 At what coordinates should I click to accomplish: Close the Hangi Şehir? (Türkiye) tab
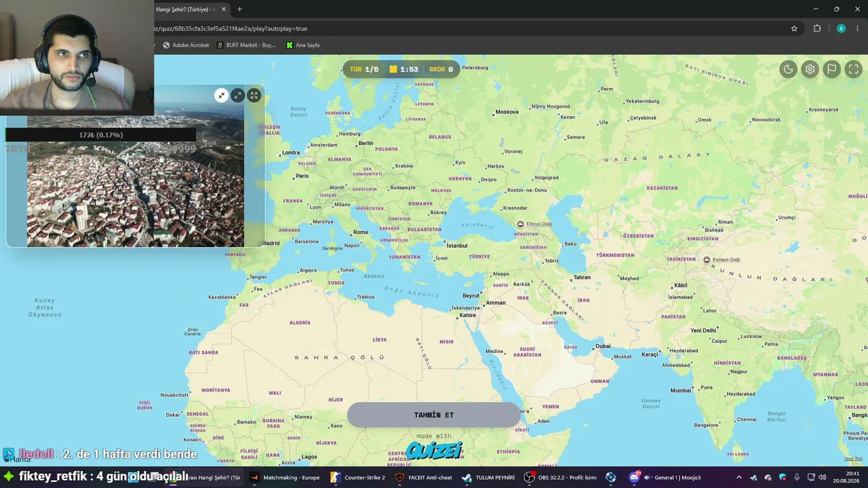pos(223,9)
